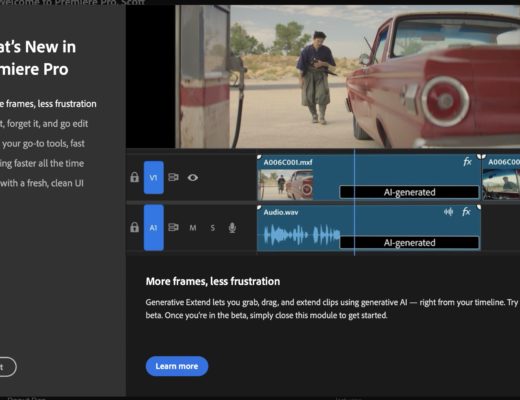Toggle sync lock icon on A1 track
The image size is (520, 400).
coord(173,228)
